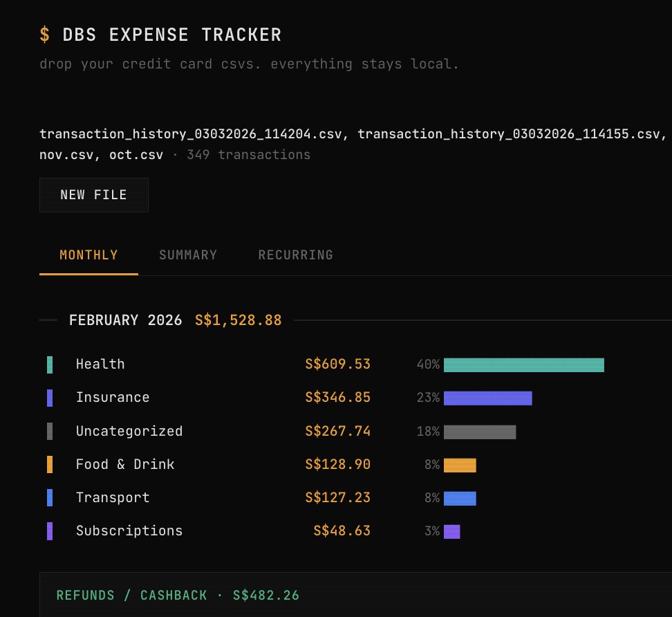The image size is (672, 617).
Task: Click the 3% Subscriptions percentage label
Action: pyautogui.click(x=432, y=531)
